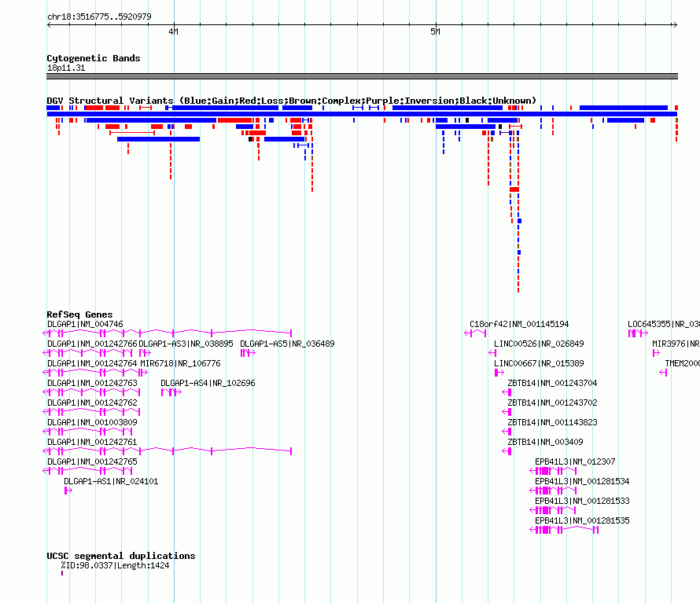700x603 pixels.
Task: Select the EPB41L3|NM_001281535 label
Action: (x=582, y=520)
